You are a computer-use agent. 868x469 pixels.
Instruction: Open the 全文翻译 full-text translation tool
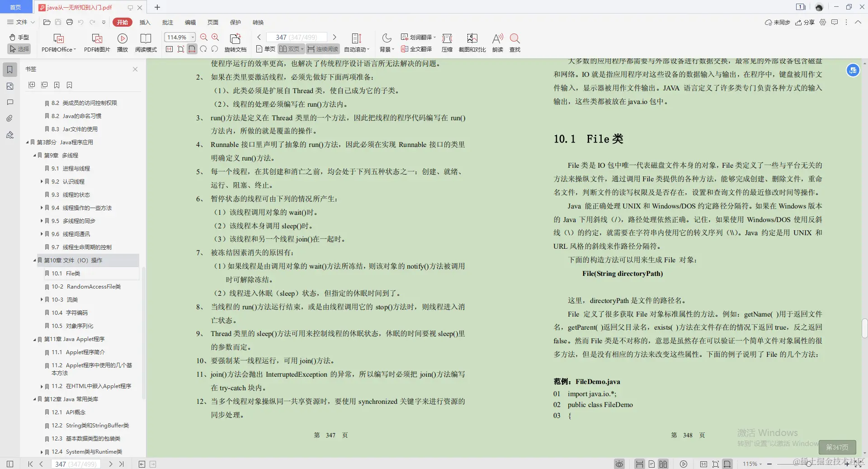(416, 49)
